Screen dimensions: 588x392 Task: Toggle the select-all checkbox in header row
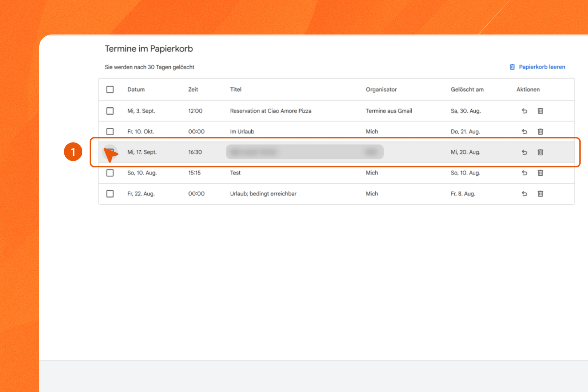(110, 89)
